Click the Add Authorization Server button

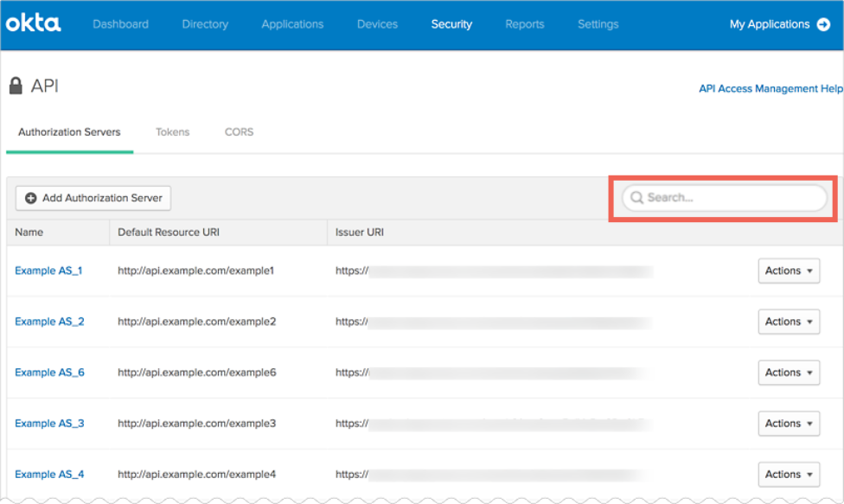pyautogui.click(x=93, y=198)
